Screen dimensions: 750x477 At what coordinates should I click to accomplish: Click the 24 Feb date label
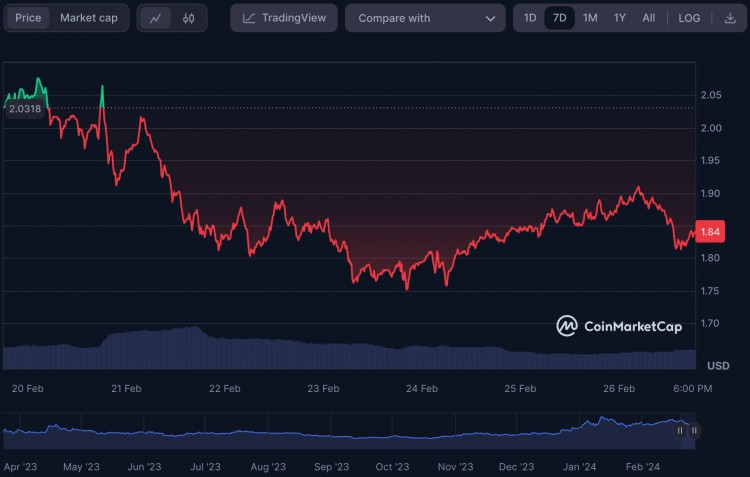click(422, 388)
